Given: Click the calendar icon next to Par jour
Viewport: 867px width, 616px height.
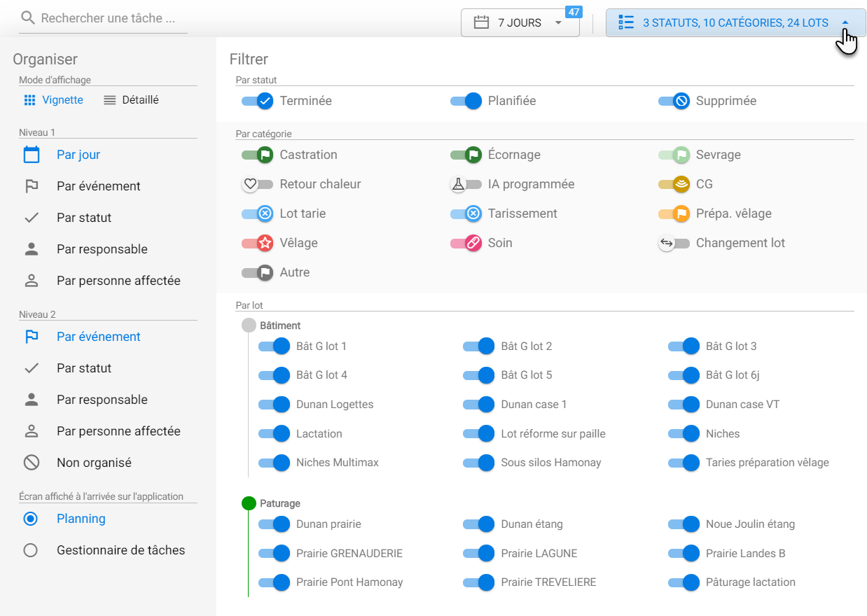Looking at the screenshot, I should coord(32,155).
